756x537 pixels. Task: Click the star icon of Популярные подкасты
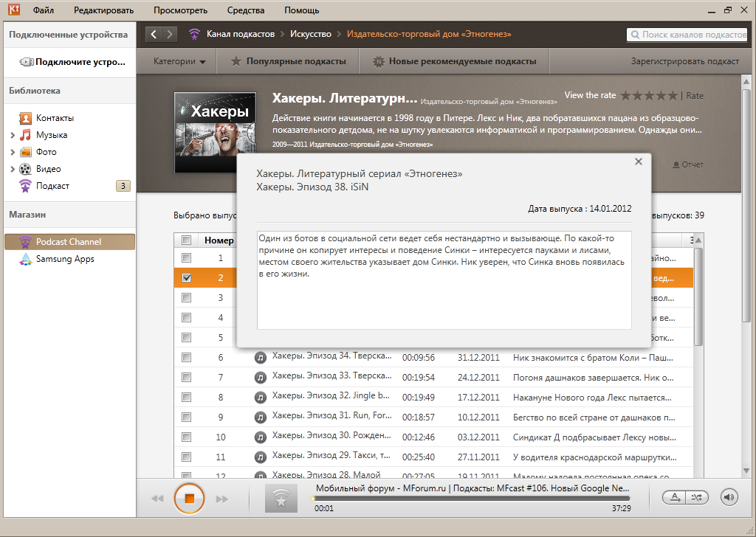236,61
